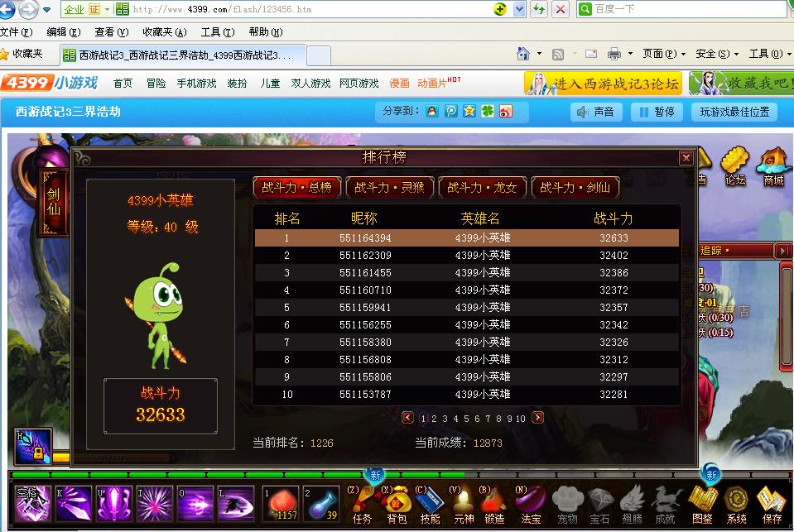
Task: Expand the print options dropdown arrow
Action: [x=630, y=54]
